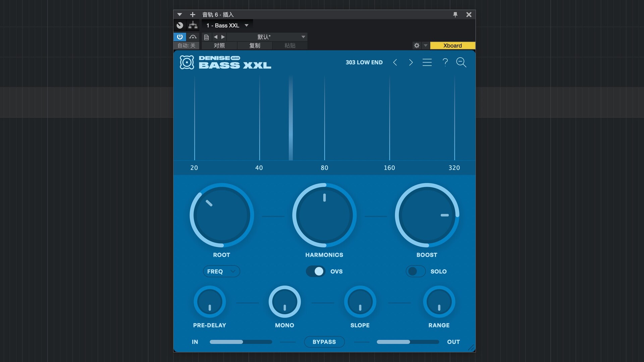Click the HARMONICS knob

click(324, 215)
